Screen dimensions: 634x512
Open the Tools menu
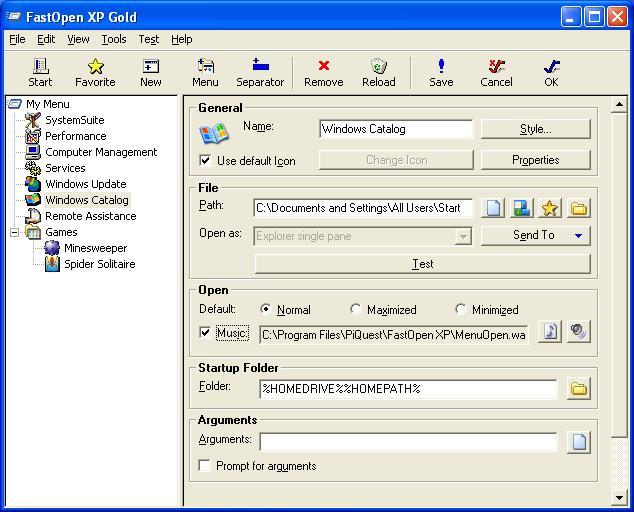[x=114, y=39]
